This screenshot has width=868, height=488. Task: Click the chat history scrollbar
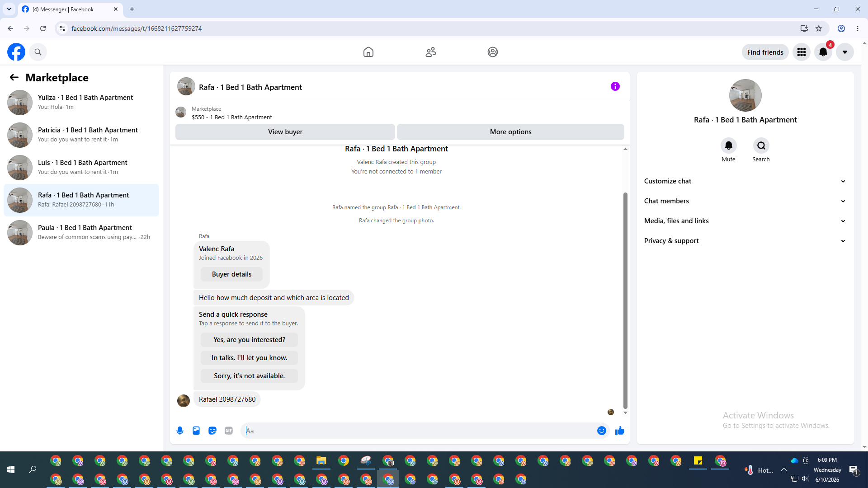[x=625, y=300]
